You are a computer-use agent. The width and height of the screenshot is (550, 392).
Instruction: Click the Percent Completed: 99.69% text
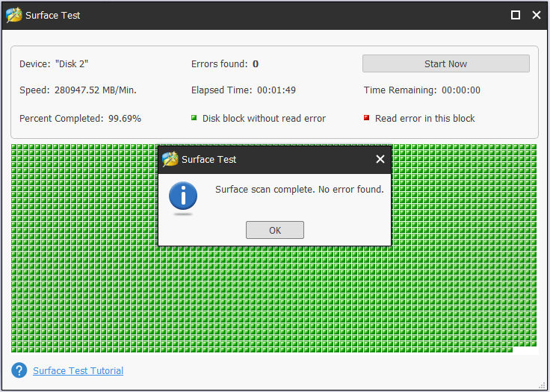(x=80, y=119)
